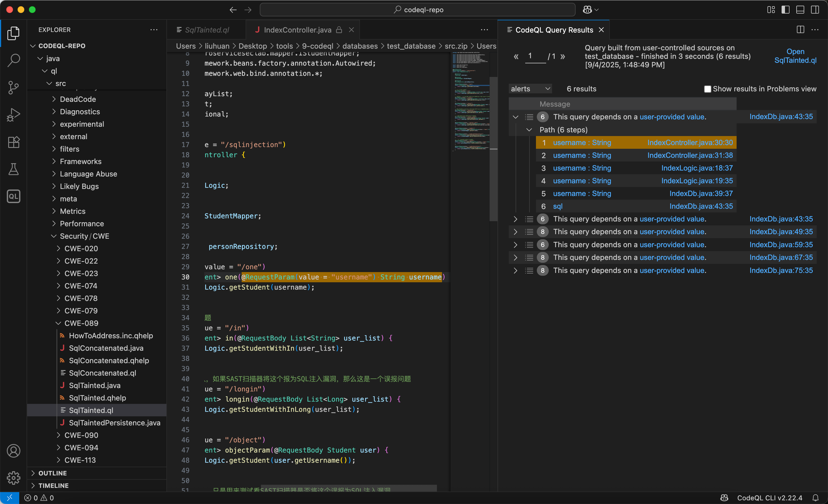Open IndexDb.java:67:35 location link
828x504 pixels.
(x=781, y=257)
